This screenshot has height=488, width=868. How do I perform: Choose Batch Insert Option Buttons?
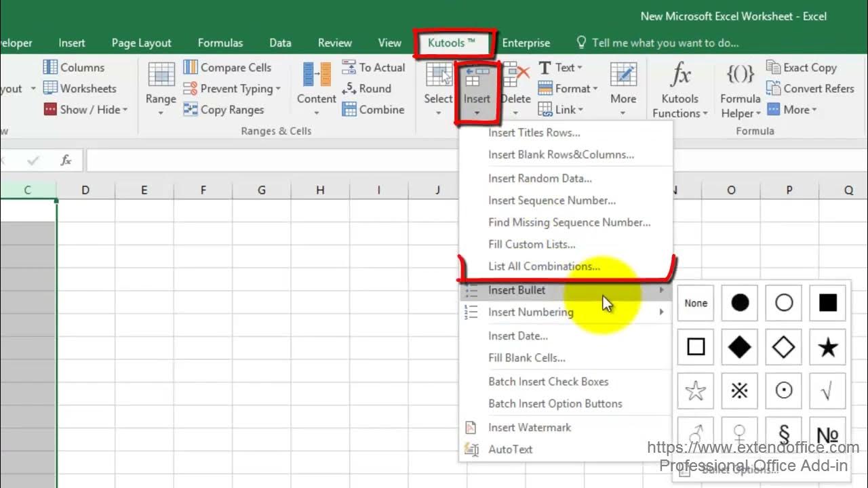(566, 403)
